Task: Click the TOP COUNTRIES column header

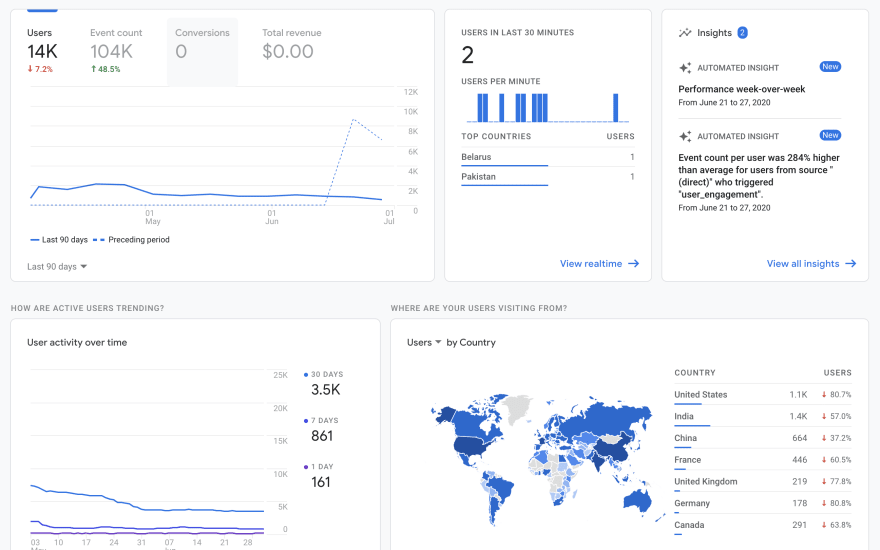Action: (496, 136)
